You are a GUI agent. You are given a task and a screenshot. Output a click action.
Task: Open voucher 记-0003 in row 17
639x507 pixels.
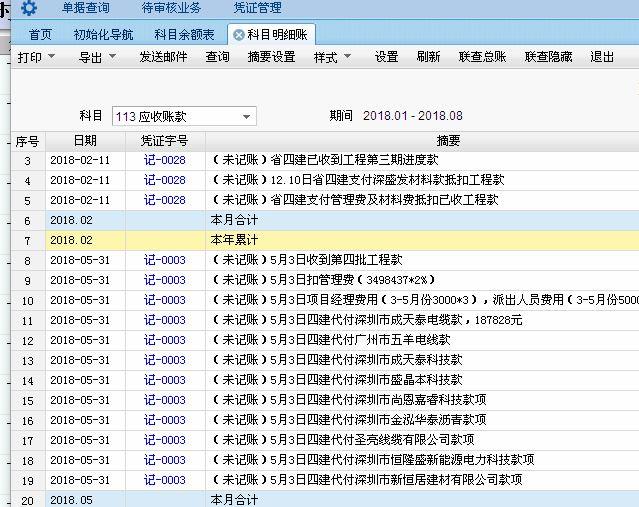pos(165,439)
